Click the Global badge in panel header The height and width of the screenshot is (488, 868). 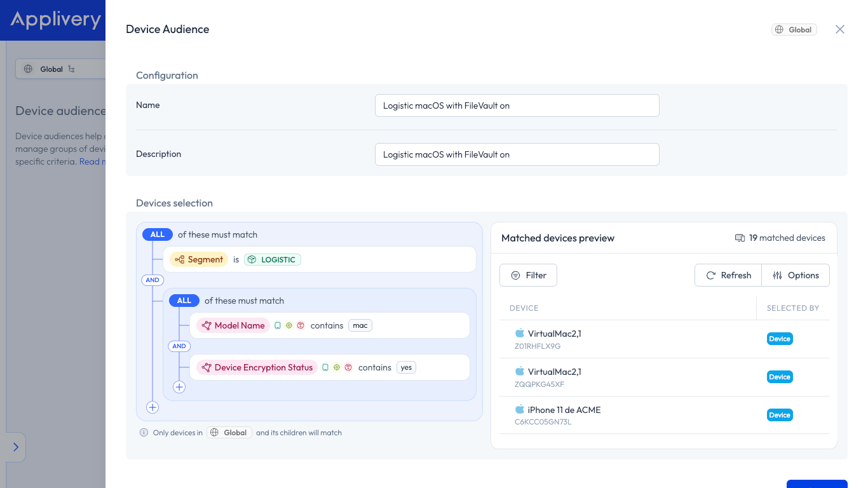pyautogui.click(x=794, y=29)
